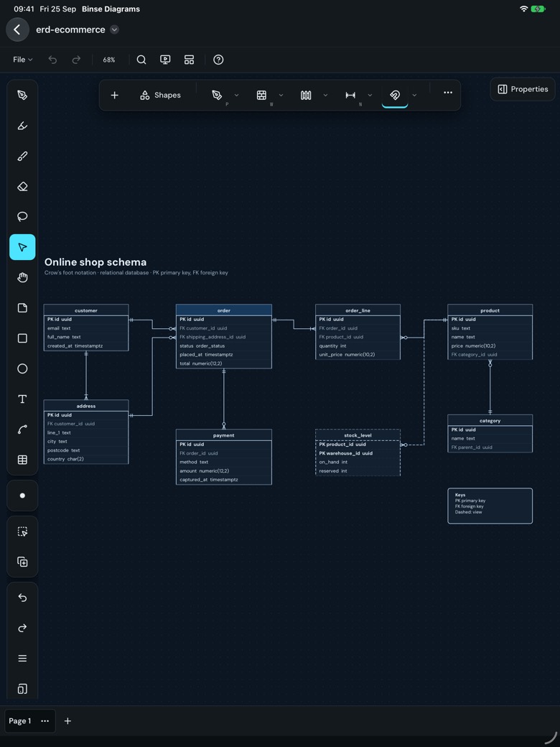Click the duplicate add-copy icon
Screen dimensions: 560x747
click(22, 562)
